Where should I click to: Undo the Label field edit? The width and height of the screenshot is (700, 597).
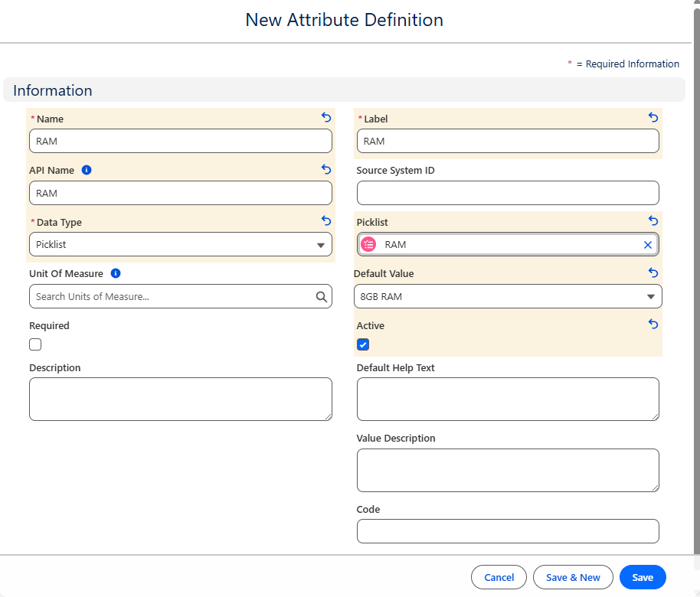pyautogui.click(x=653, y=118)
